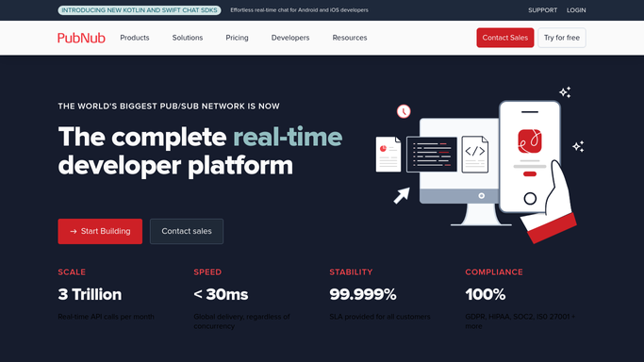Click the white arrow cursor icon
Image resolution: width=644 pixels, height=362 pixels.
(402, 195)
